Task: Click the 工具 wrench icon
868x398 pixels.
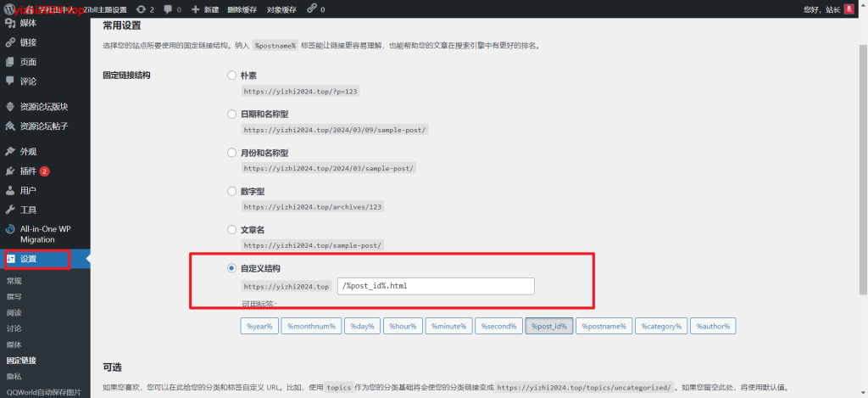Action: [10, 210]
